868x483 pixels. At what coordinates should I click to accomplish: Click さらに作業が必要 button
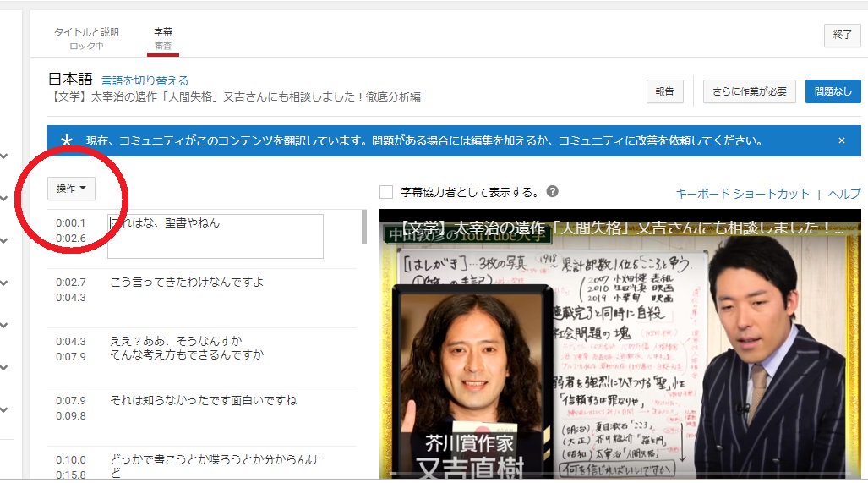coord(750,91)
